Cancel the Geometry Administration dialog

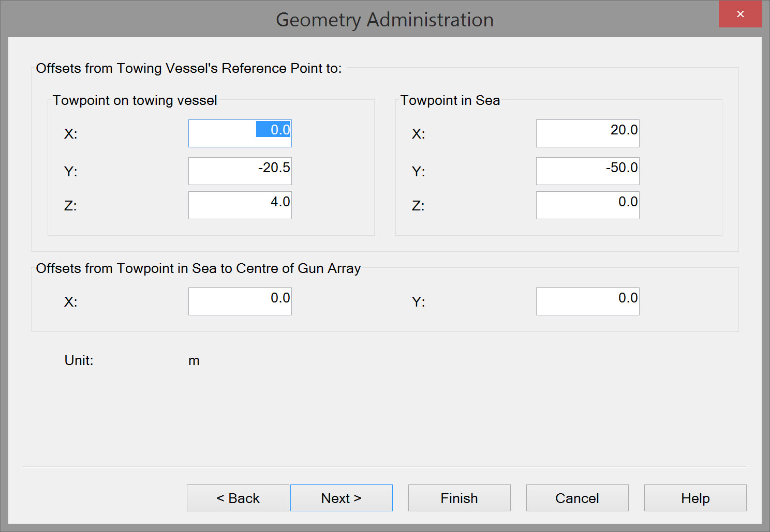577,498
